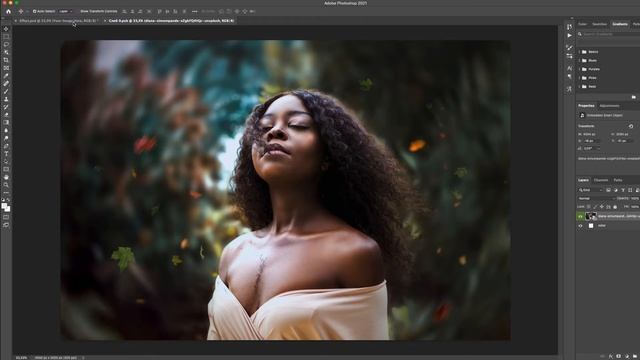The image size is (640, 360).
Task: Select the Gradient tool
Action: (6, 122)
